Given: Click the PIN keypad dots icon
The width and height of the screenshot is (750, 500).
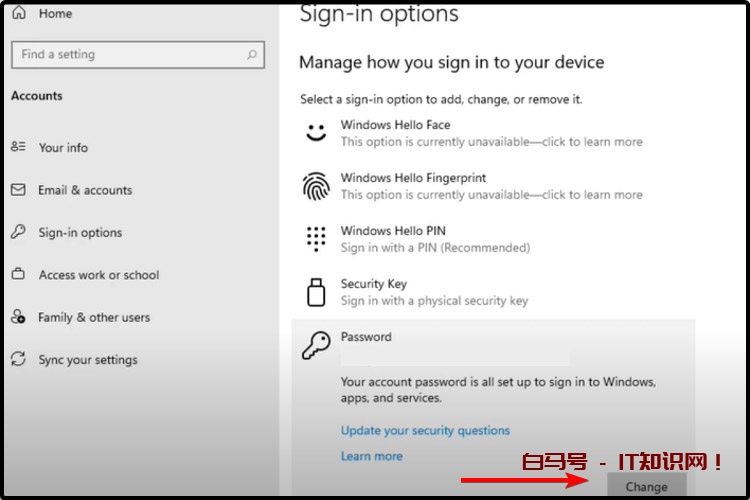Looking at the screenshot, I should (x=316, y=239).
